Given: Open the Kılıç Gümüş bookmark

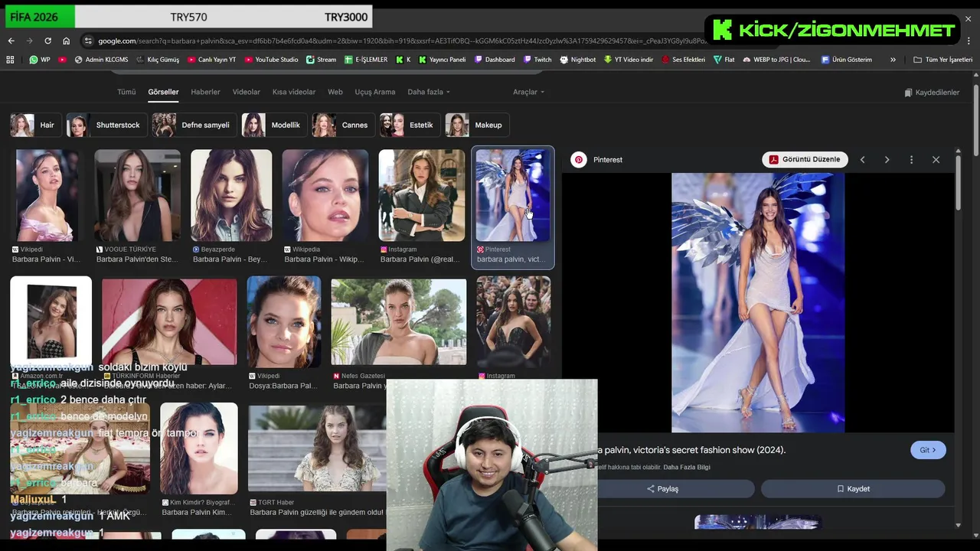Looking at the screenshot, I should [158, 60].
